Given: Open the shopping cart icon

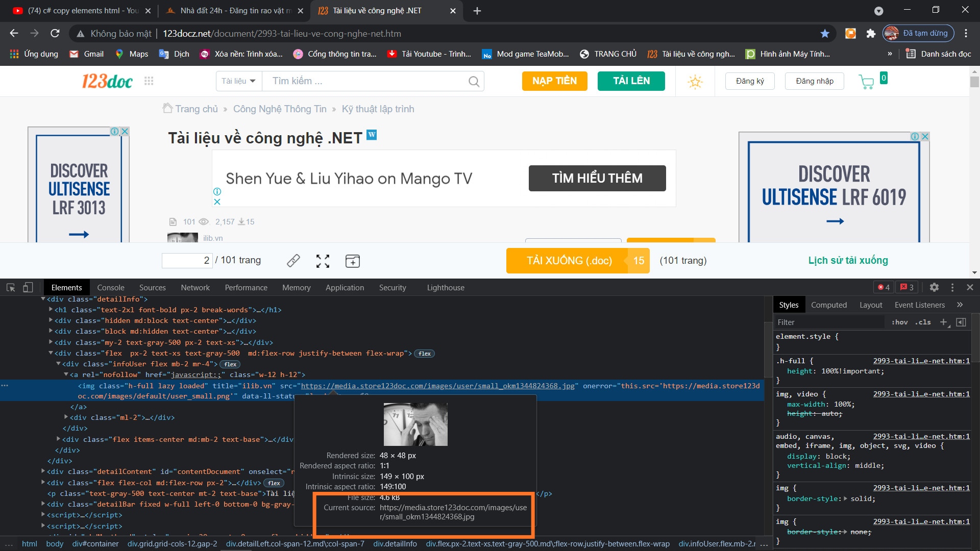Looking at the screenshot, I should (866, 82).
